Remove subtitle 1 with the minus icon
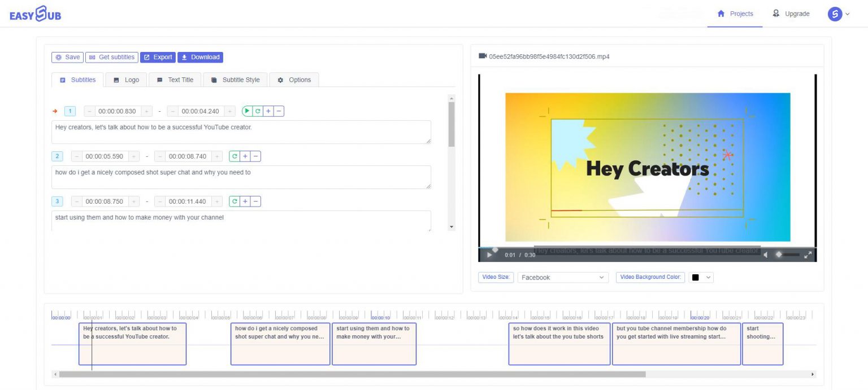The image size is (868, 390). (x=279, y=111)
